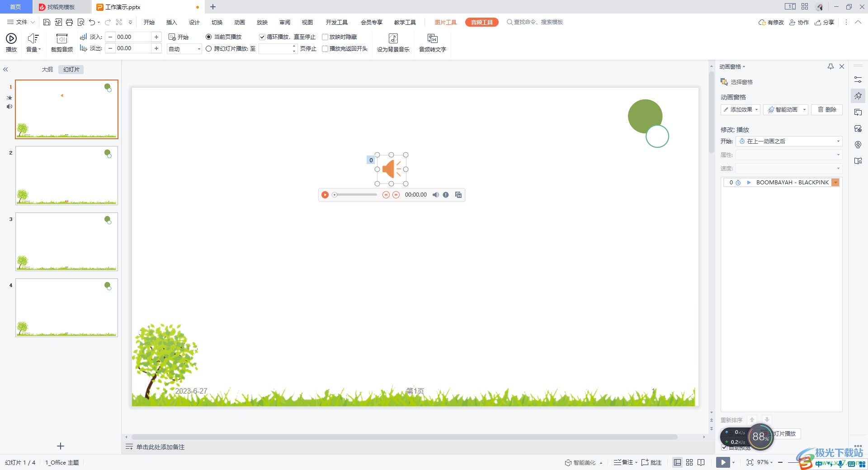Add a new slide with plus button
This screenshot has width=868, height=470.
(61, 446)
